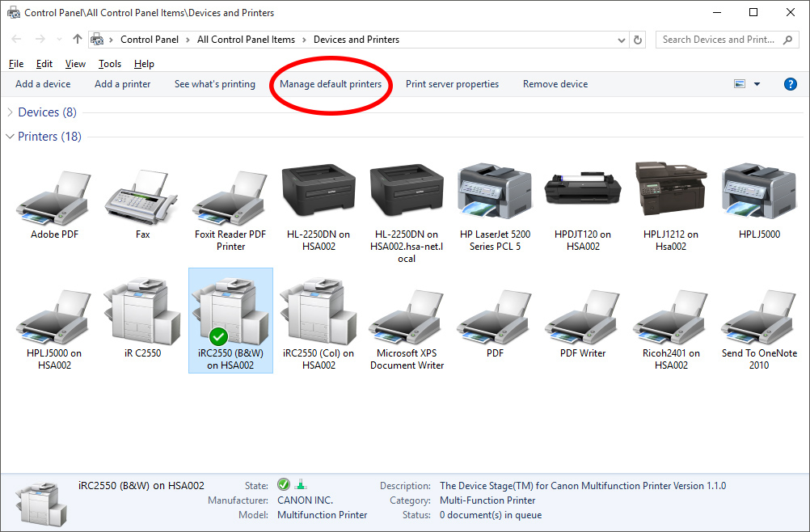Open the view options dropdown arrow
The width and height of the screenshot is (810, 532).
[757, 84]
